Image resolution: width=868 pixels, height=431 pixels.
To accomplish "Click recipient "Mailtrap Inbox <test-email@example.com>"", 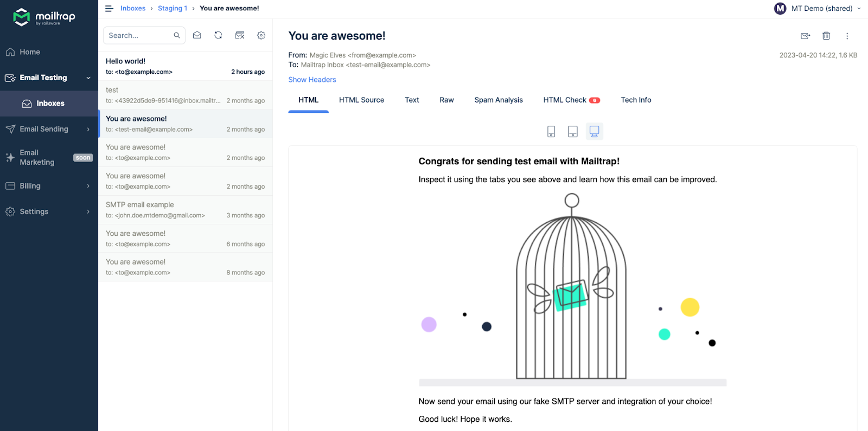I will 366,65.
